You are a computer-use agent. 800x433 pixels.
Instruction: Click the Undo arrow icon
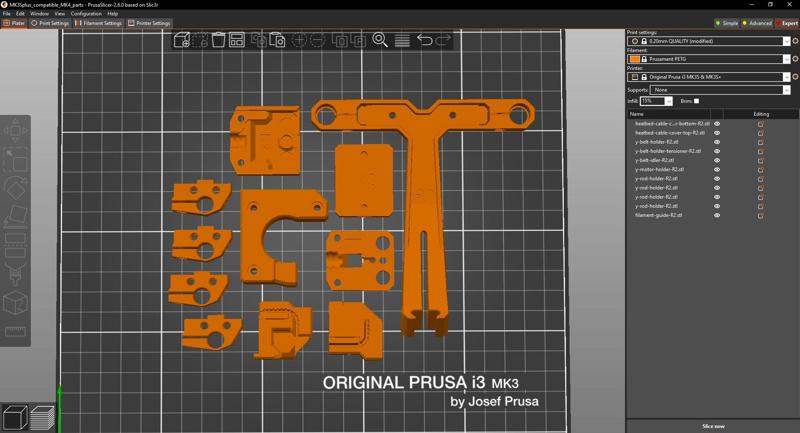point(424,40)
